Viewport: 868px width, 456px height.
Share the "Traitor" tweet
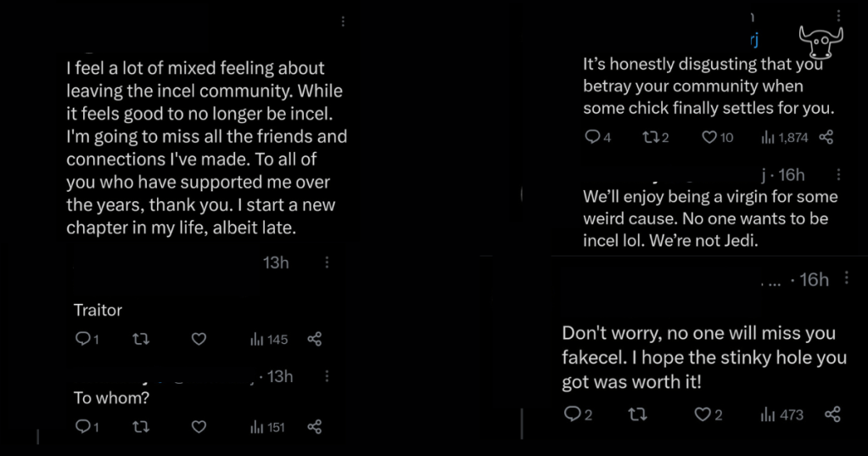[x=314, y=340]
